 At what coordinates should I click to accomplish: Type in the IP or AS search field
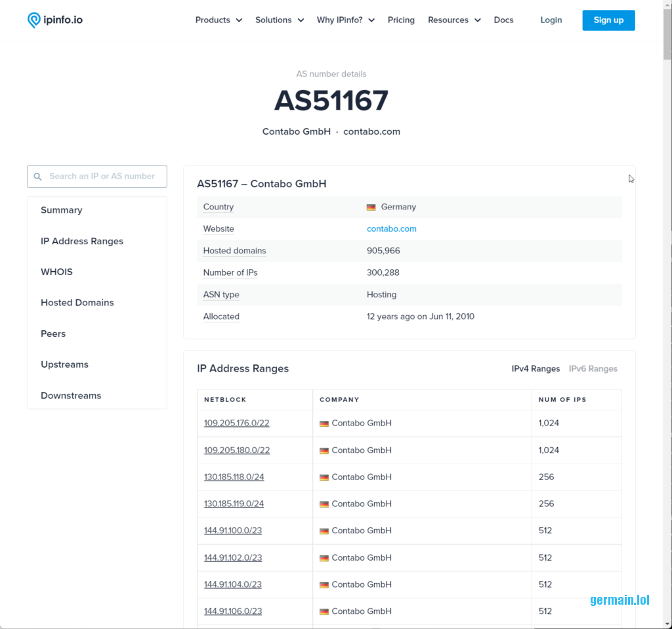[x=102, y=177]
